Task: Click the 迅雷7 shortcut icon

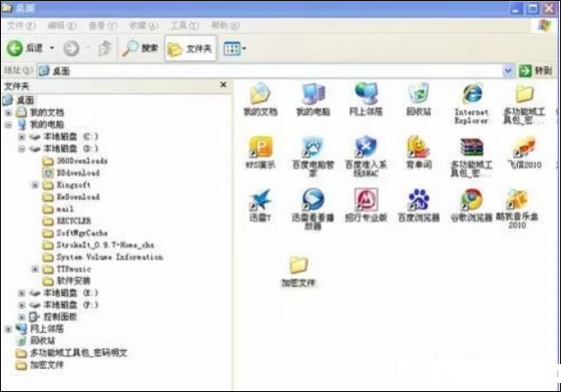Action: [x=259, y=201]
